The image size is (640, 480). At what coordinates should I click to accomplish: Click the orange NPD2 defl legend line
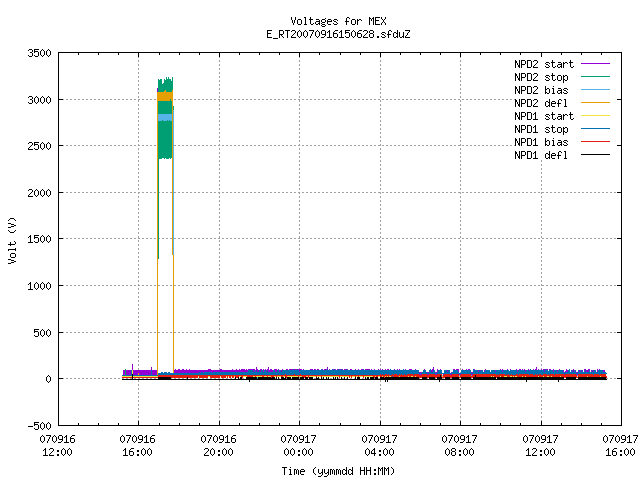point(595,103)
